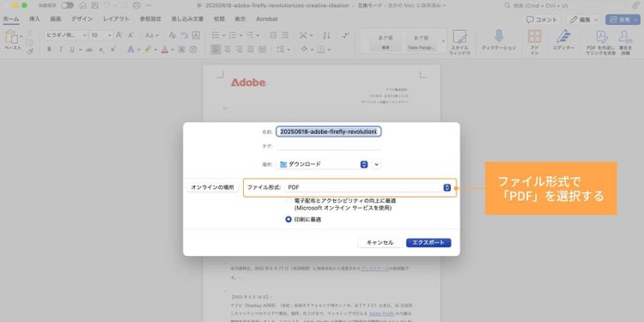Apply bold formatting with B icon

pyautogui.click(x=49, y=49)
